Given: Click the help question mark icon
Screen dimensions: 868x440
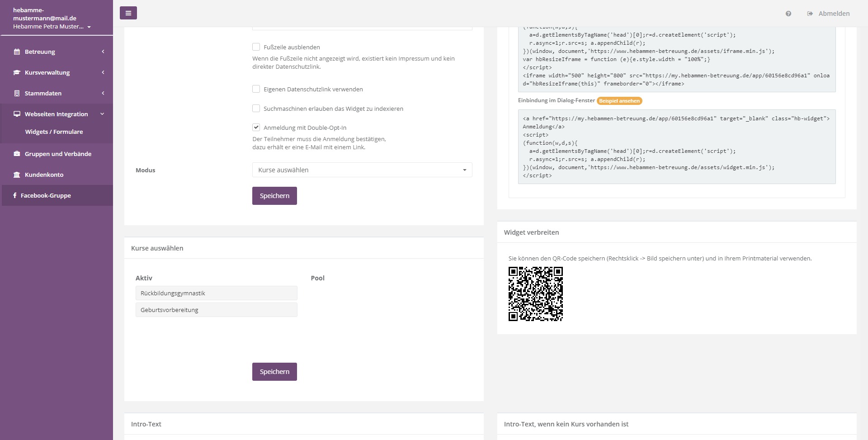Looking at the screenshot, I should [x=788, y=14].
